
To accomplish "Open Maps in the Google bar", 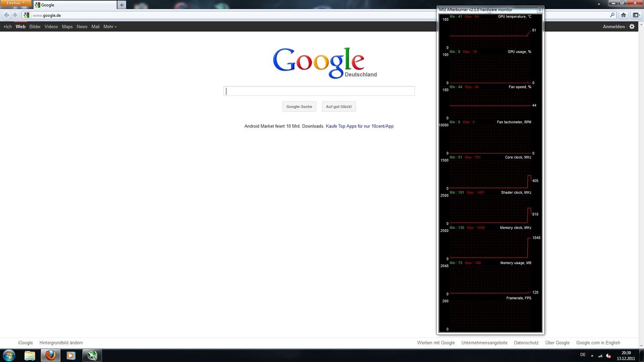I will (x=67, y=27).
